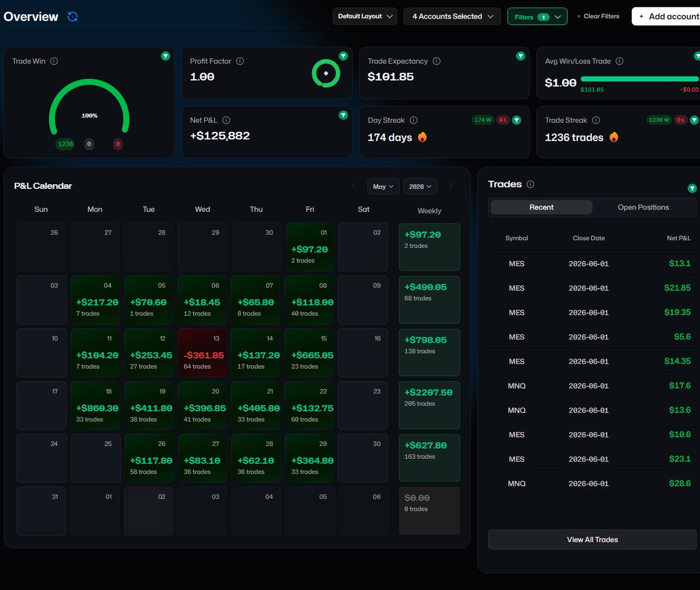Select May 22 calendar day with +$132.75

coord(309,406)
